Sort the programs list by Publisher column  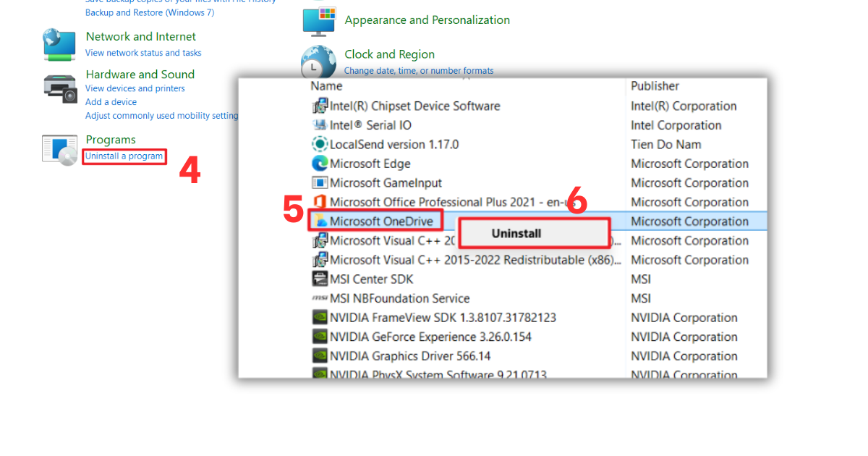655,86
